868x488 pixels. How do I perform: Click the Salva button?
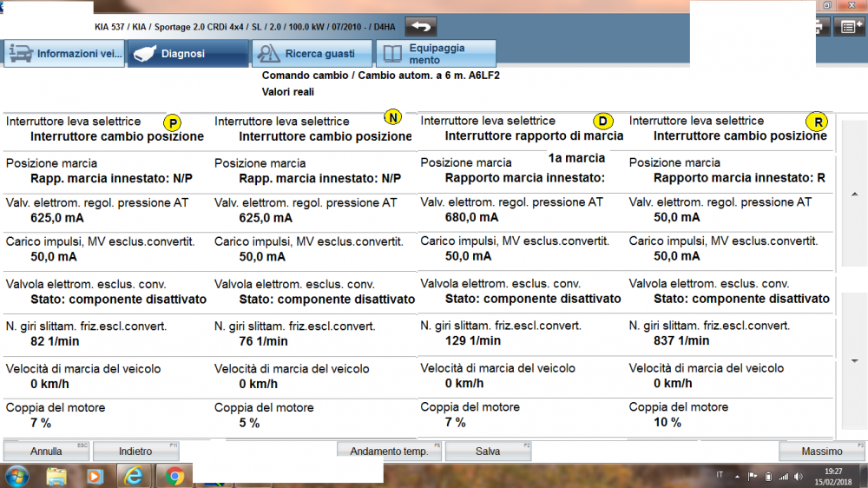[488, 451]
